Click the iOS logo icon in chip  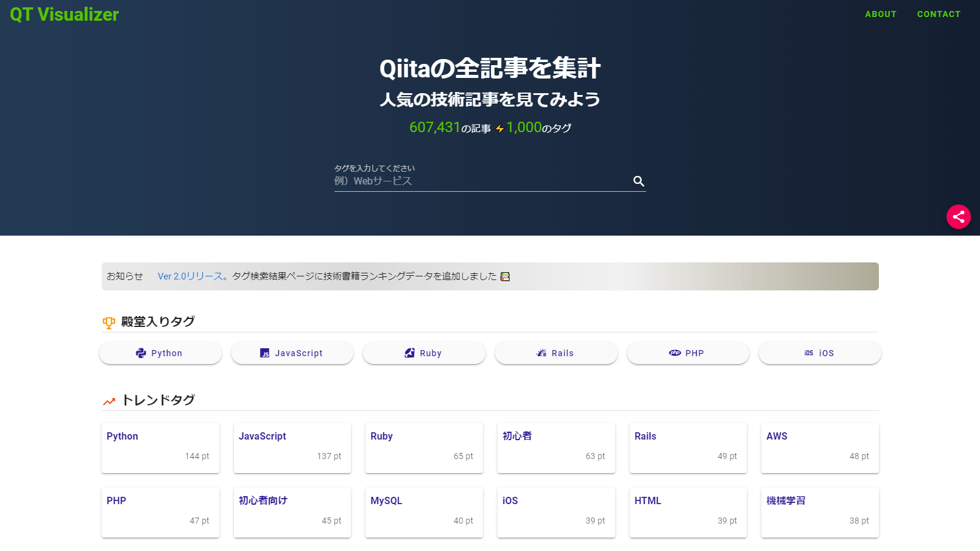808,353
